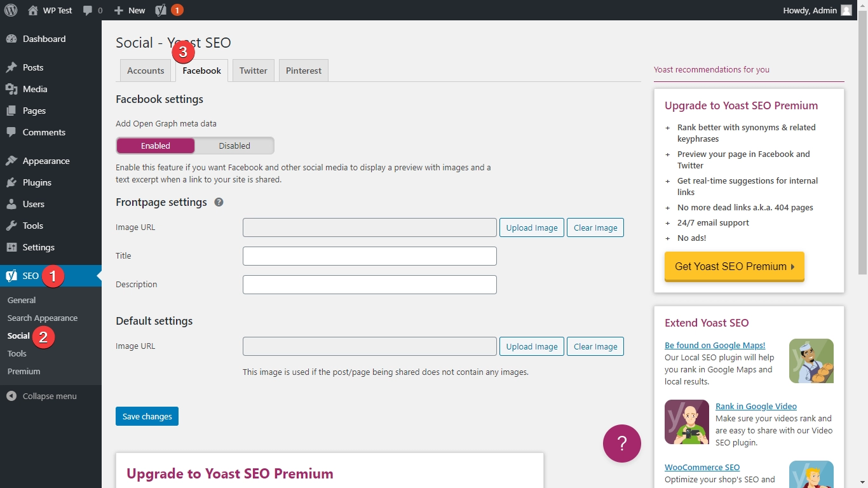Open the Dashboard menu
Image resolution: width=868 pixels, height=488 pixels.
pyautogui.click(x=51, y=39)
